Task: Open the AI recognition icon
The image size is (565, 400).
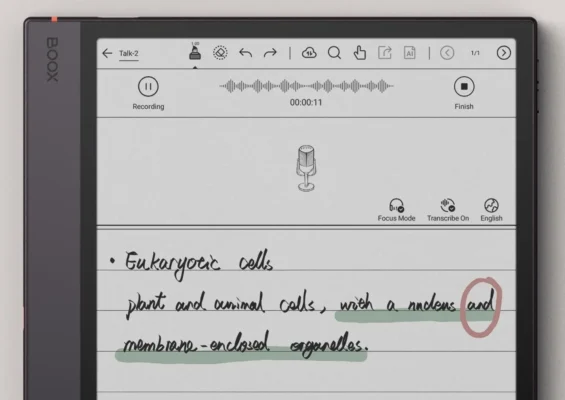Action: pyautogui.click(x=410, y=53)
